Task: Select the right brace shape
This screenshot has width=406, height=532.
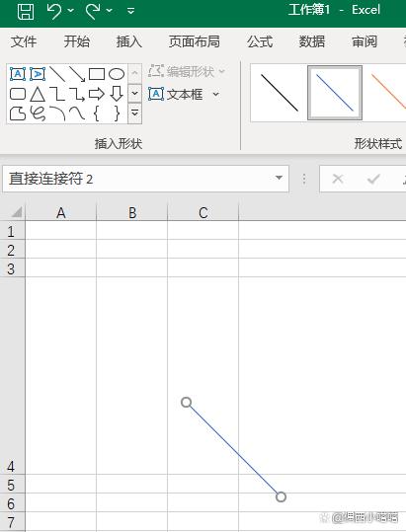Action: 117,114
